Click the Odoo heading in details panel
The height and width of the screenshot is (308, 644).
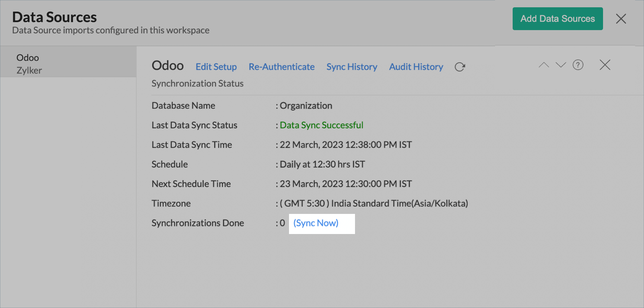tap(167, 66)
